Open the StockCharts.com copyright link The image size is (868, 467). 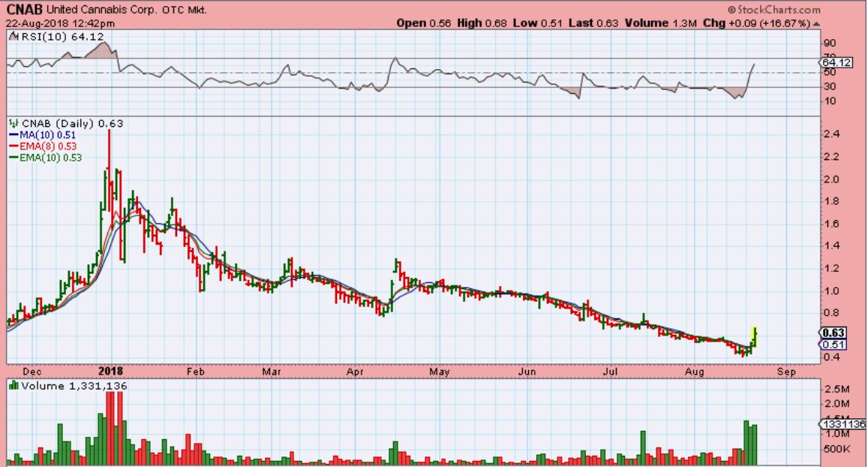tap(774, 10)
